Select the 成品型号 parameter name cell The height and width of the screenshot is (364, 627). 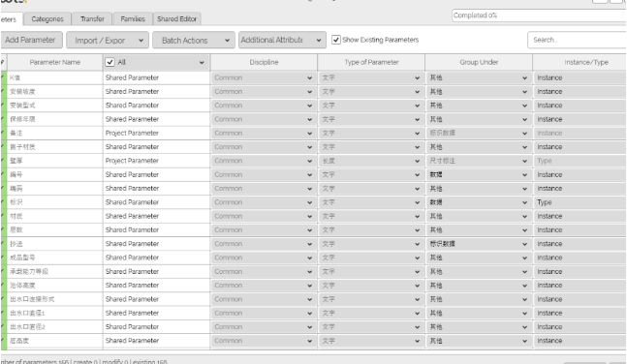55,258
